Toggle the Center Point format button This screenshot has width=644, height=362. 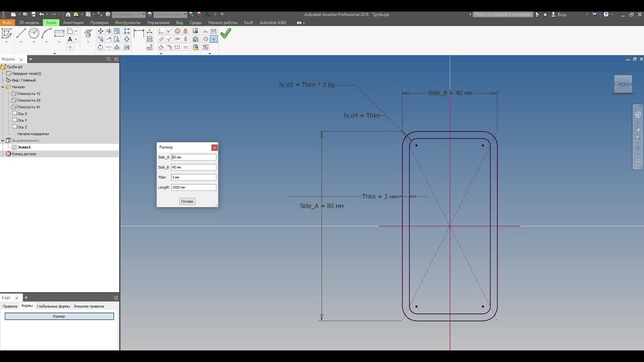tap(213, 39)
